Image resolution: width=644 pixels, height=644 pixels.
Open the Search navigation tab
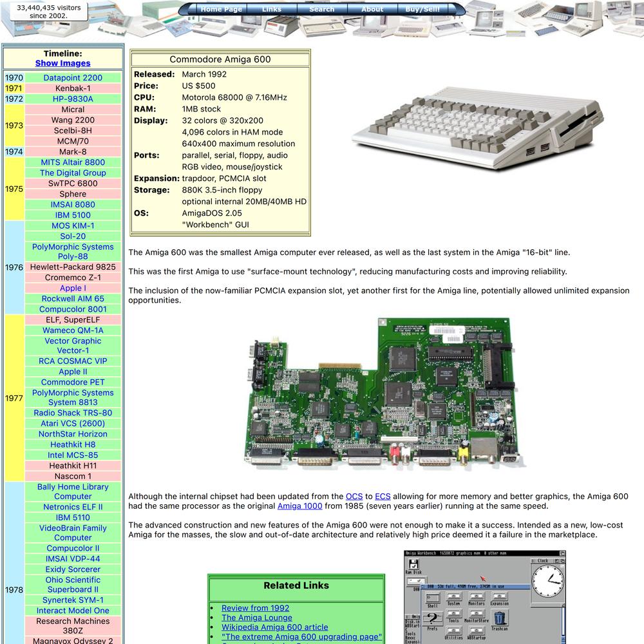(321, 9)
